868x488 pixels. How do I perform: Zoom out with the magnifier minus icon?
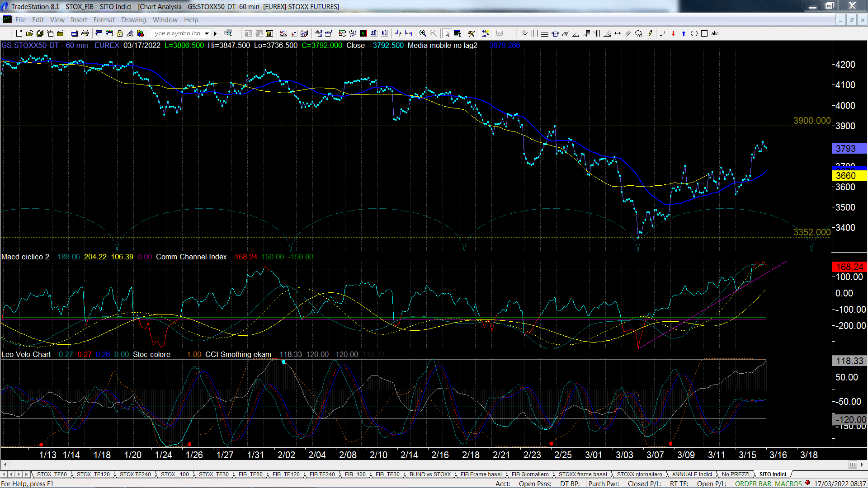(433, 33)
